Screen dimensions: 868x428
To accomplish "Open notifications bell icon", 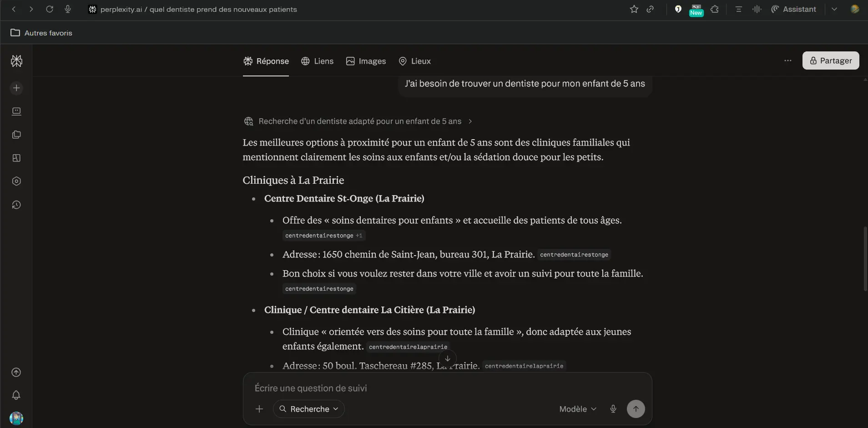I will (x=16, y=395).
